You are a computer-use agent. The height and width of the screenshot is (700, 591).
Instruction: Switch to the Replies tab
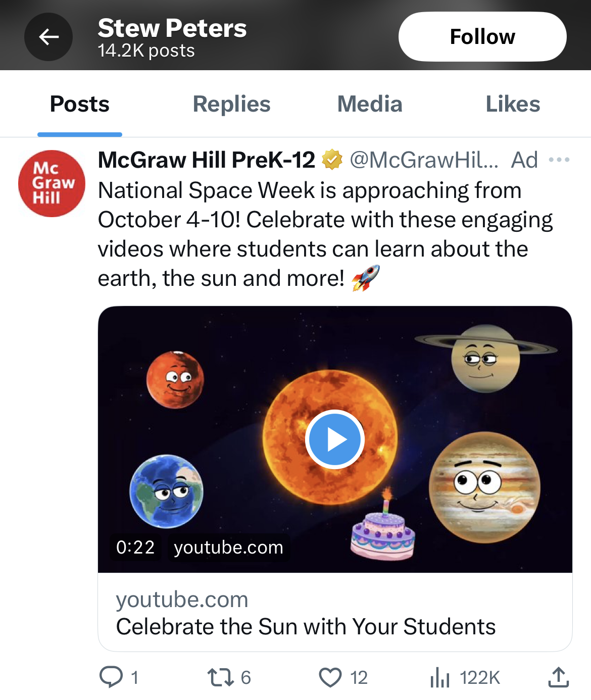(x=231, y=104)
